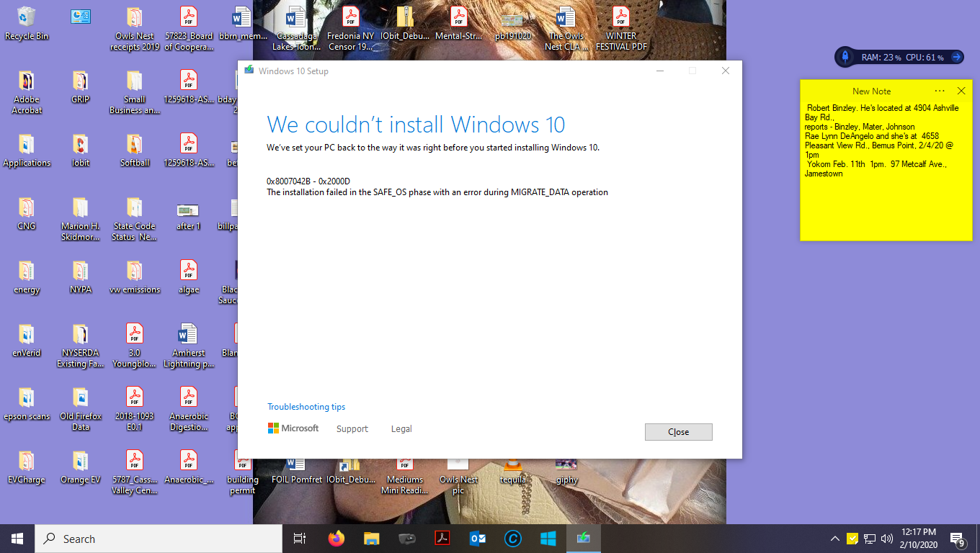Open the Support link in setup dialog

pyautogui.click(x=352, y=428)
